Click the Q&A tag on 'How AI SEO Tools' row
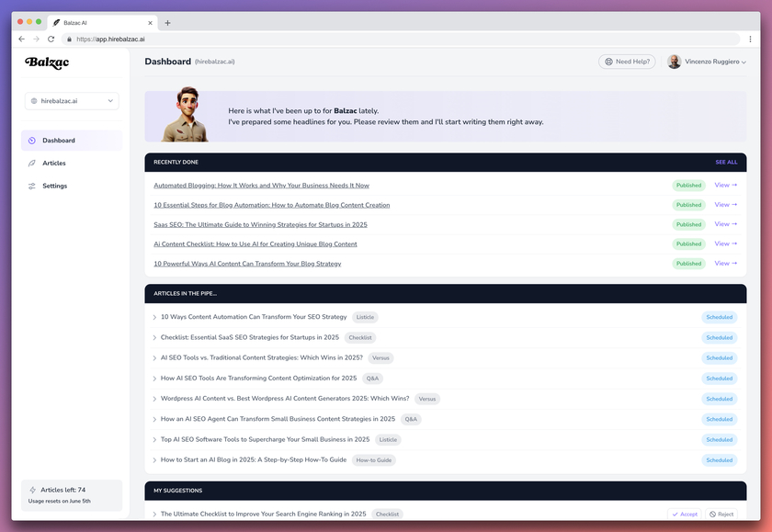Image resolution: width=772 pixels, height=532 pixels. [x=373, y=379]
